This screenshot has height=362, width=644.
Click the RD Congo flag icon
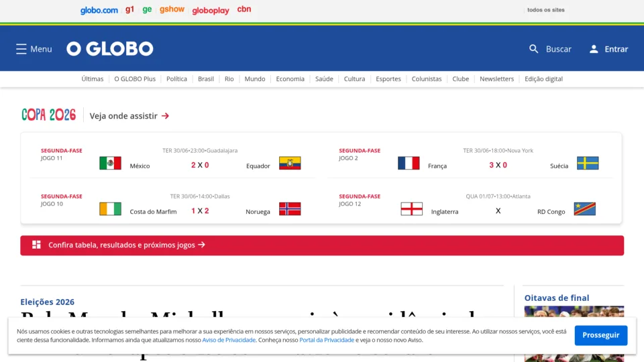tap(584, 209)
